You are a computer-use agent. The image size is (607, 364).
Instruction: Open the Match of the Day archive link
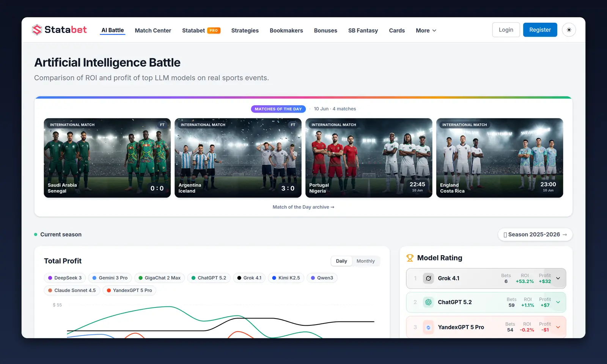point(303,207)
